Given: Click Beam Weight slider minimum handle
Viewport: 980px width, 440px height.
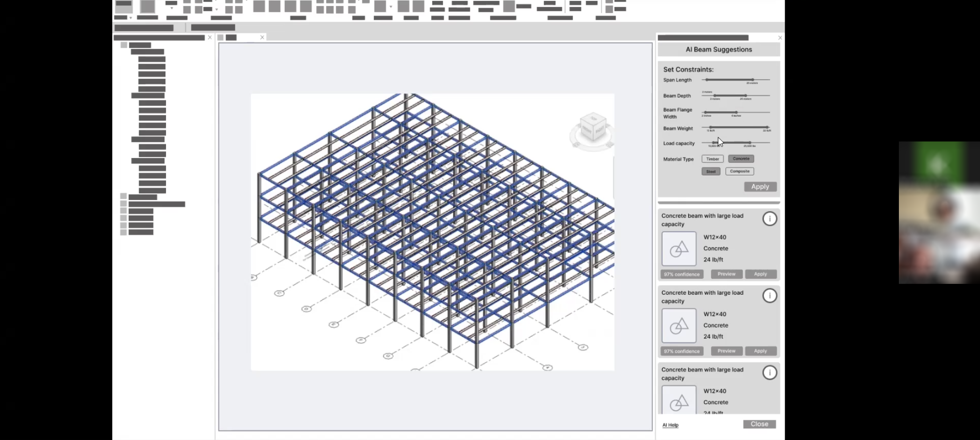Looking at the screenshot, I should click(x=711, y=127).
